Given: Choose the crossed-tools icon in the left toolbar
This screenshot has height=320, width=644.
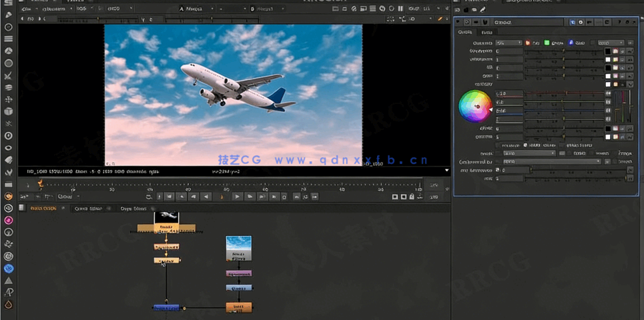Looking at the screenshot, I should coord(8,75).
